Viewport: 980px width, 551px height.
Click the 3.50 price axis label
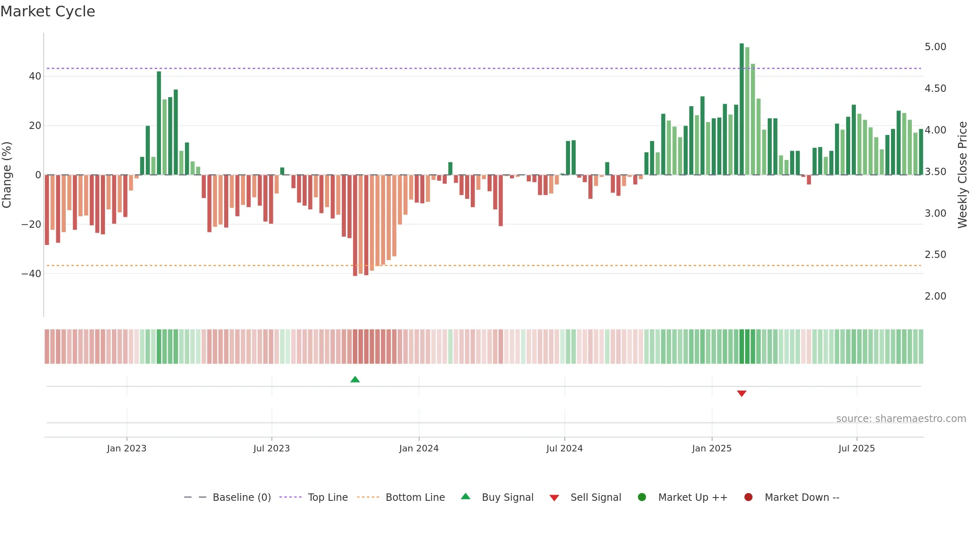coord(935,172)
